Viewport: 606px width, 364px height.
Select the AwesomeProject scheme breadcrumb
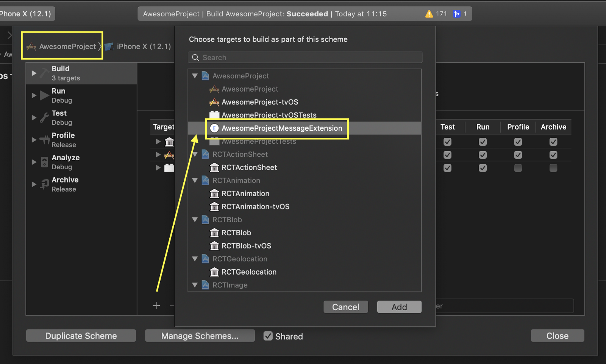(x=62, y=47)
